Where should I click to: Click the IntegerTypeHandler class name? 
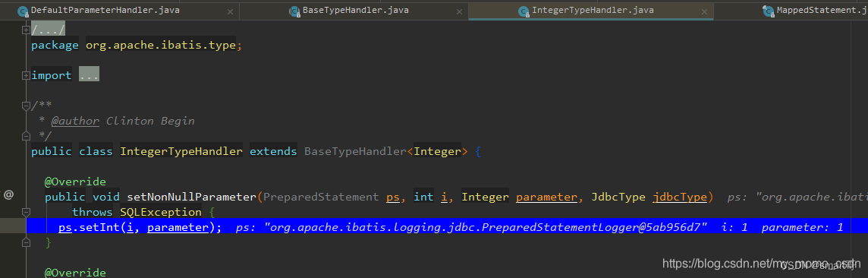181,150
